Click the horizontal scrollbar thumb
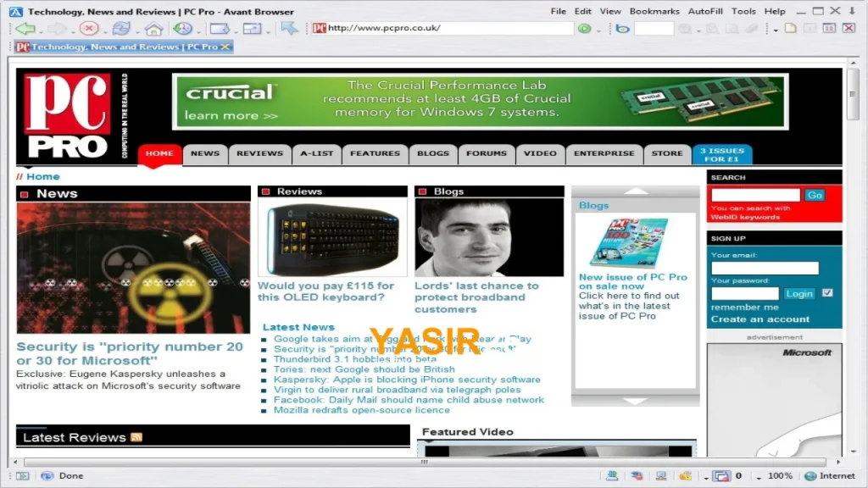868x488 pixels. 425,462
